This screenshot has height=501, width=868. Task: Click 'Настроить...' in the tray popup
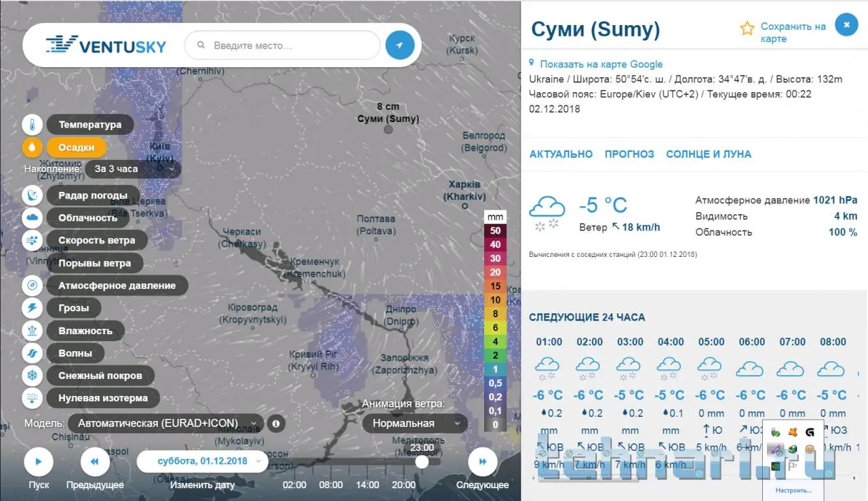tap(793, 490)
